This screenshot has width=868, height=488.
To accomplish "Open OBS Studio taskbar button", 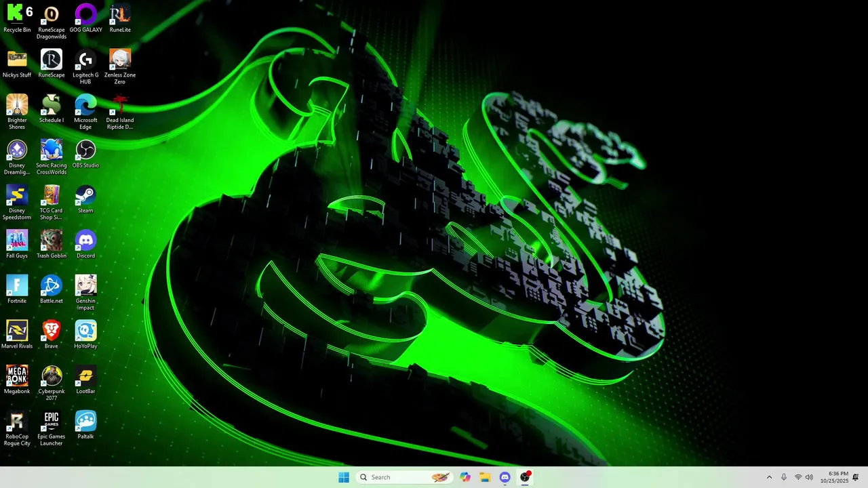I will point(525,477).
